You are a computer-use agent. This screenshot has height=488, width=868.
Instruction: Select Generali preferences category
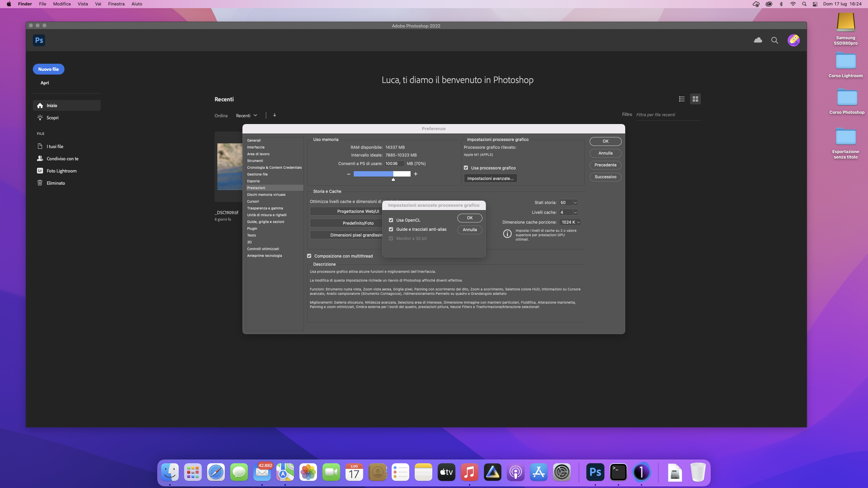coord(275,140)
